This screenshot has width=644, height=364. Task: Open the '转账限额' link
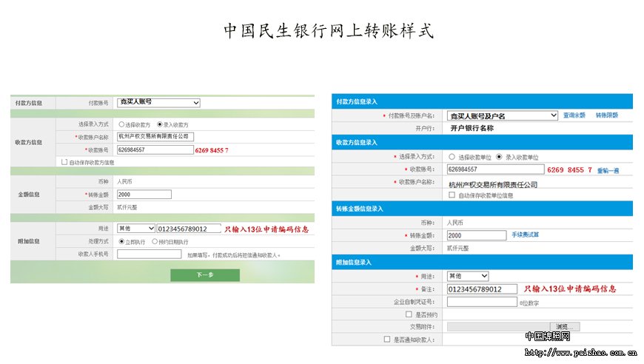point(607,115)
